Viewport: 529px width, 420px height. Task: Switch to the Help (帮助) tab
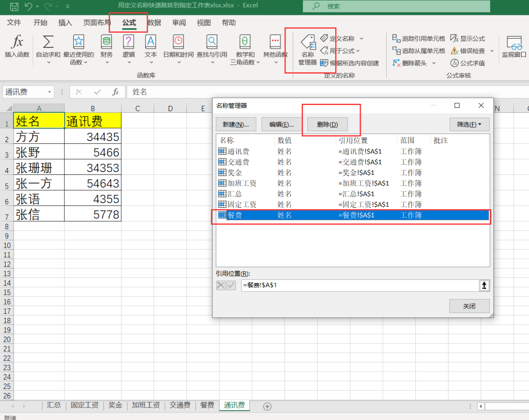pyautogui.click(x=229, y=23)
